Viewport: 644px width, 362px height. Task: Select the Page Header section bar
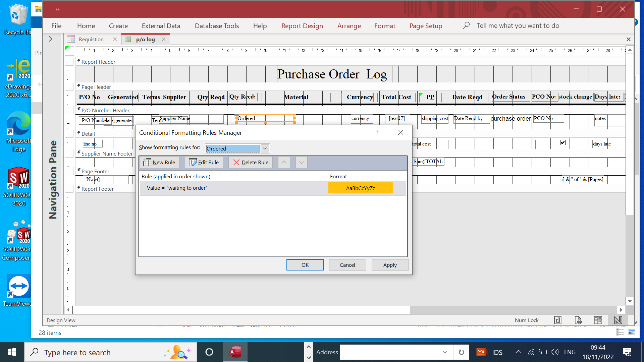(350, 87)
